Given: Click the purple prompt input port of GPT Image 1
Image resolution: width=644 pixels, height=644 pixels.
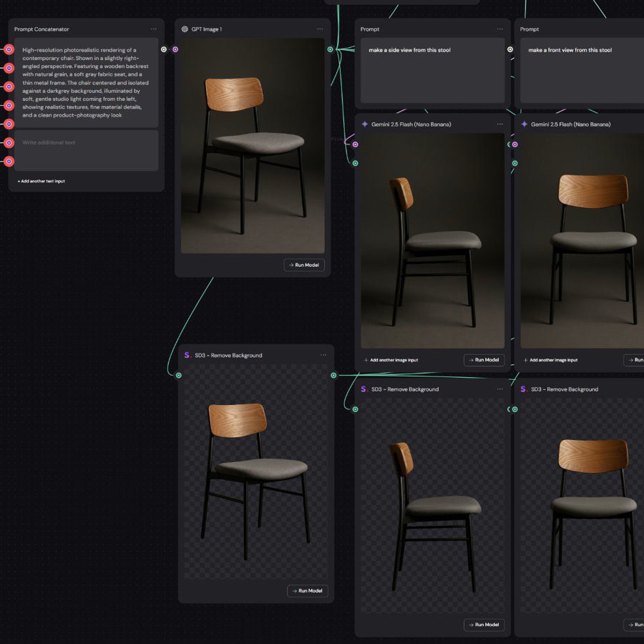Looking at the screenshot, I should 175,49.
